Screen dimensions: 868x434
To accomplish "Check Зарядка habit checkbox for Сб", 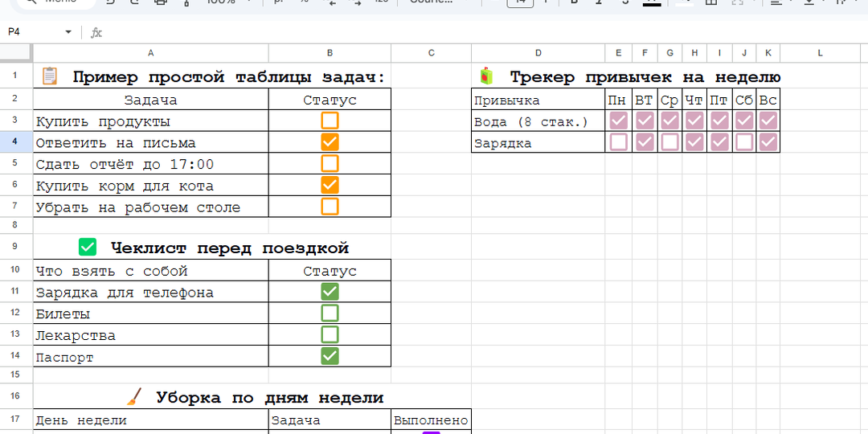I will pos(744,142).
